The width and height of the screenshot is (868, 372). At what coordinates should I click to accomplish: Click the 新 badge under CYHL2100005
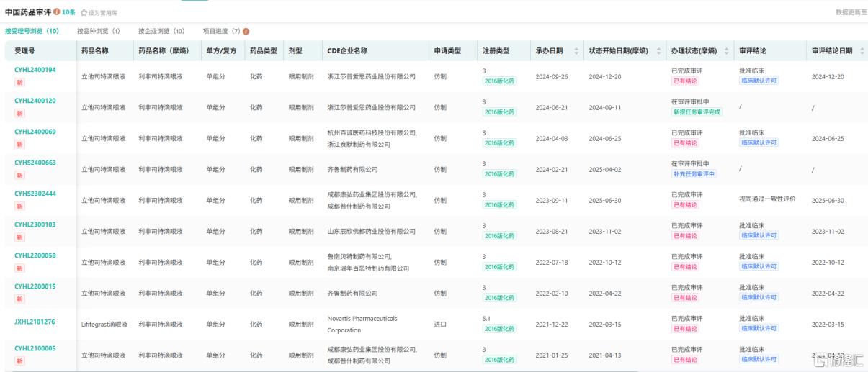point(20,360)
